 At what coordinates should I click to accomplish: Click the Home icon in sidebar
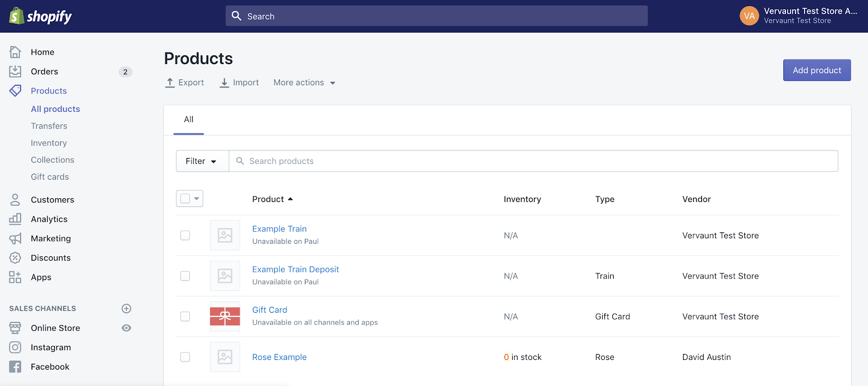[x=15, y=52]
